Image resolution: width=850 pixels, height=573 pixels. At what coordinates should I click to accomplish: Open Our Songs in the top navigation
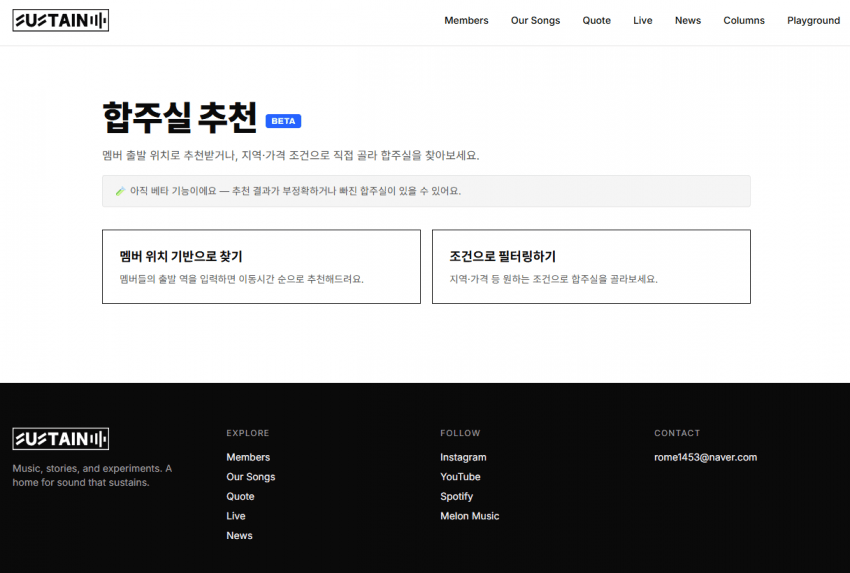tap(535, 21)
